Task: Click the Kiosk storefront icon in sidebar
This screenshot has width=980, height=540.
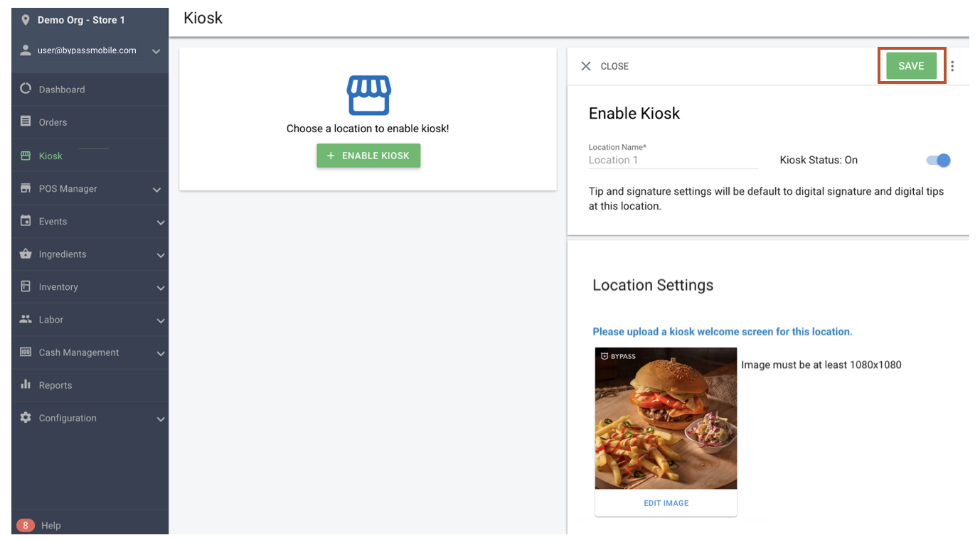Action: [x=26, y=156]
